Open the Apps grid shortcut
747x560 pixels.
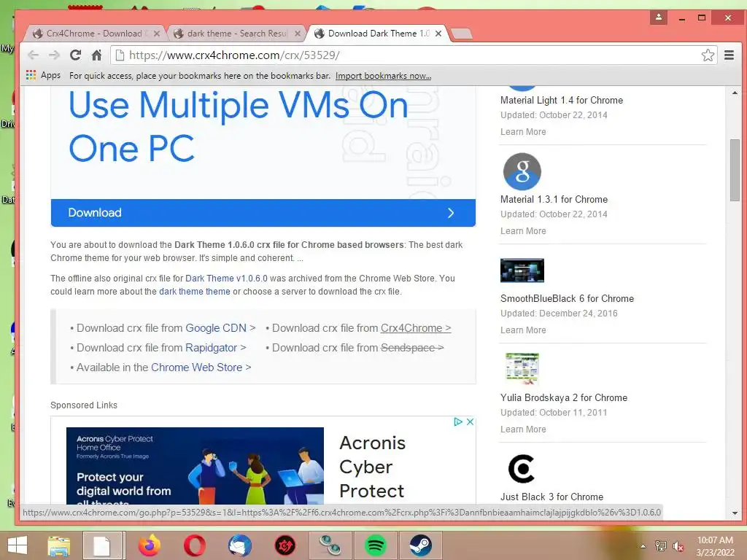point(43,75)
